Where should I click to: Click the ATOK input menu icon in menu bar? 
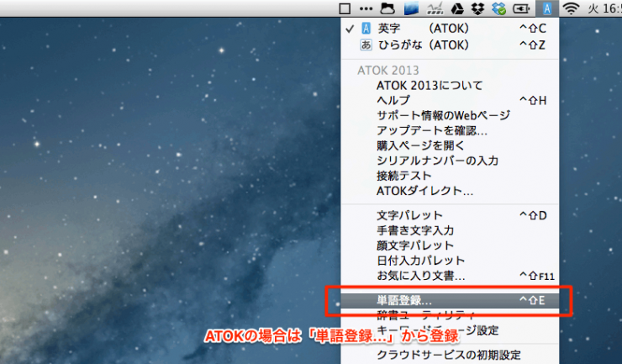tap(547, 8)
